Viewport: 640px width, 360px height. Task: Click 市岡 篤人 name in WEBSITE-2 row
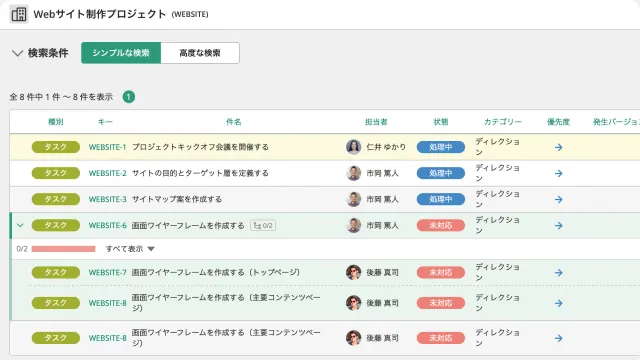point(382,173)
